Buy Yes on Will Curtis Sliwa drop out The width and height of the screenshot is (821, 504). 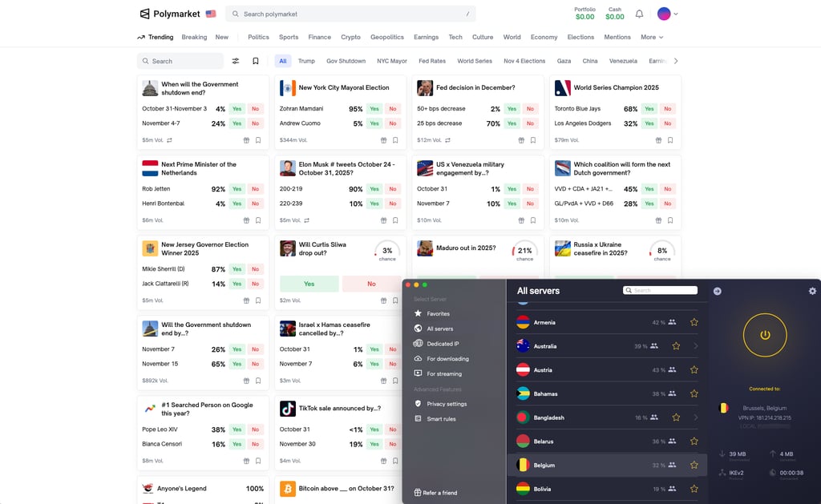point(309,284)
